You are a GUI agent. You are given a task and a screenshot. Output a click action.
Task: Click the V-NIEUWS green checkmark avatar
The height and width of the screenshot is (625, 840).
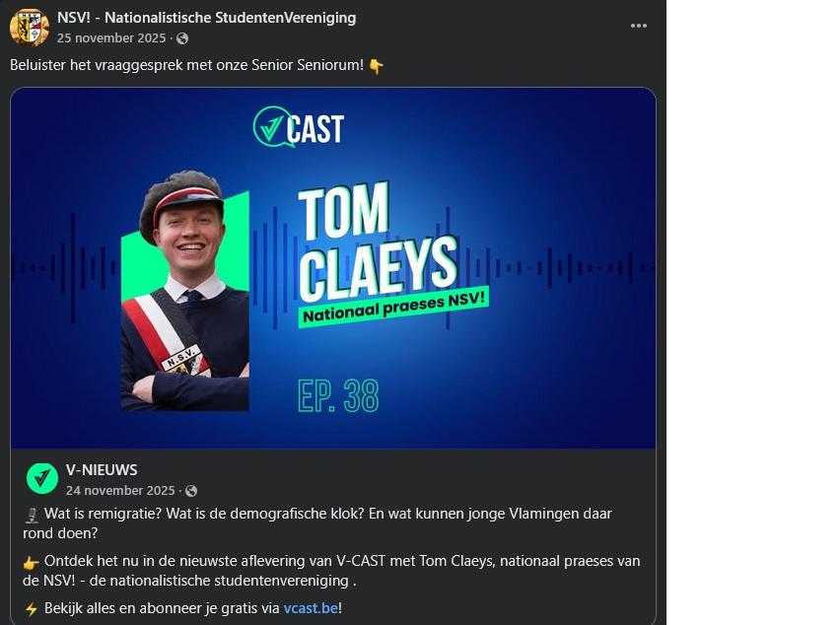pyautogui.click(x=42, y=478)
